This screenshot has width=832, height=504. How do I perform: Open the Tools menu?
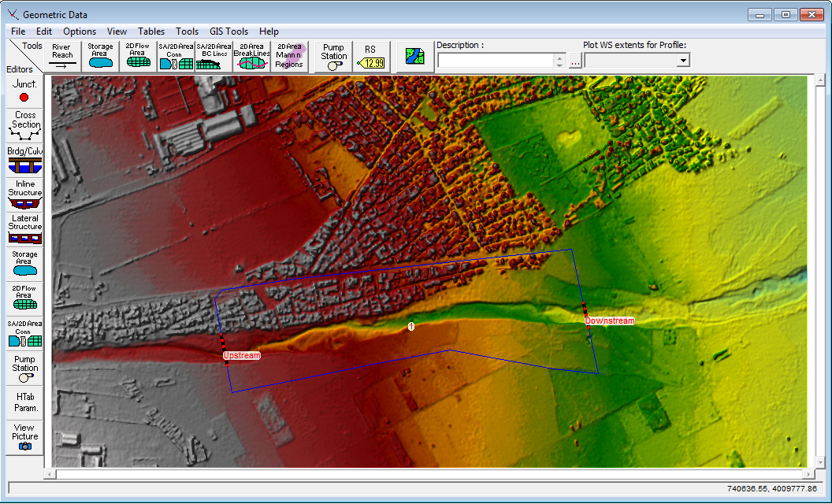tap(187, 31)
